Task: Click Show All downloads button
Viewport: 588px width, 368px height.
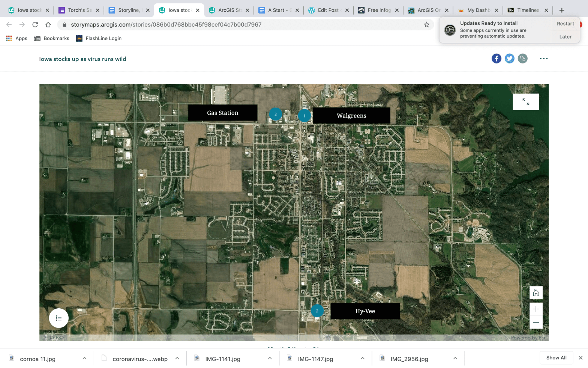Action: point(556,357)
